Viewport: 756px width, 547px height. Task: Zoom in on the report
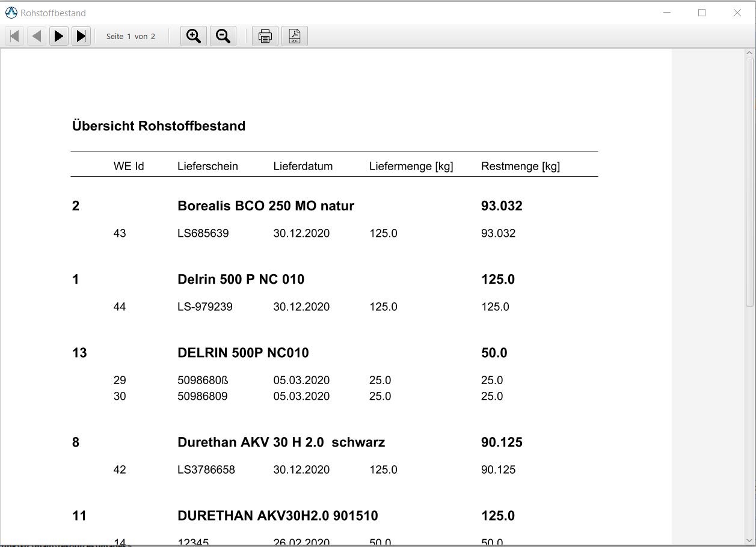[x=194, y=36]
